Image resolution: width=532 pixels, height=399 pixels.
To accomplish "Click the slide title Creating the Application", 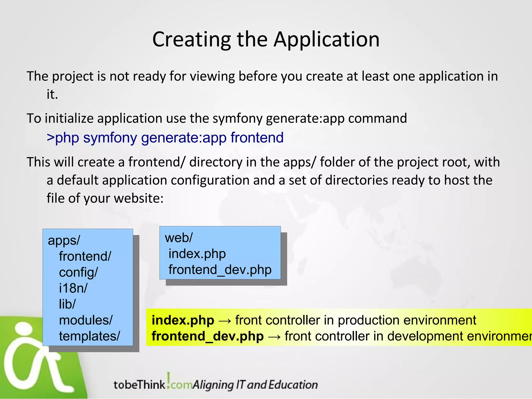I will tap(266, 39).
